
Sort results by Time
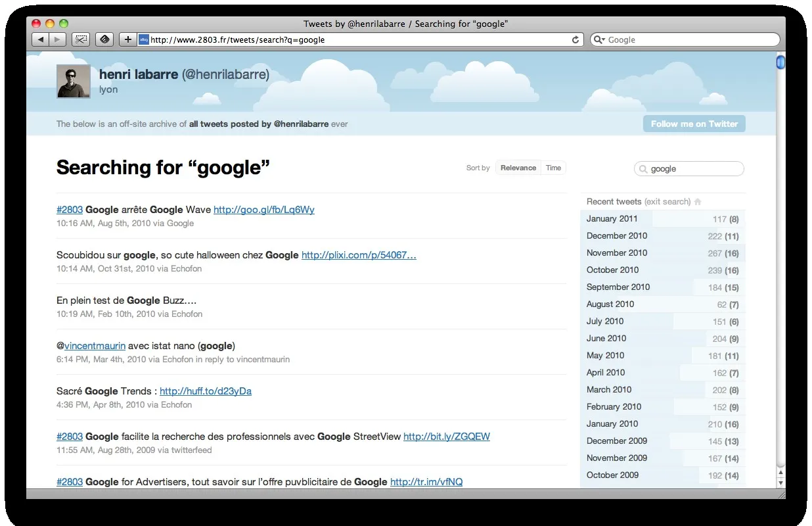tap(553, 168)
